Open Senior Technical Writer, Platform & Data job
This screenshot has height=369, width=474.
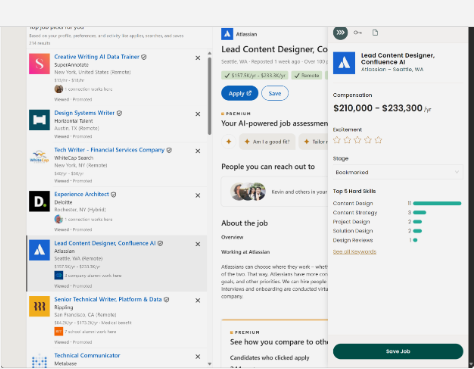108,299
